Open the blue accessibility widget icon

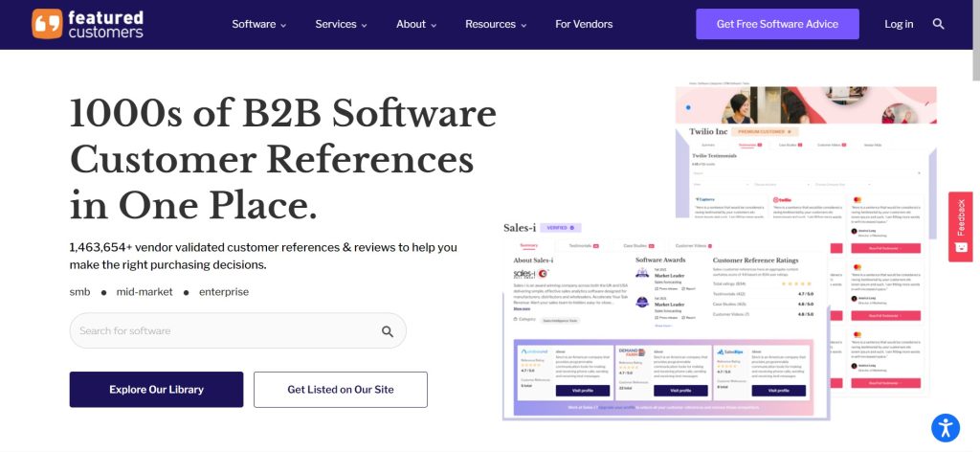945,427
